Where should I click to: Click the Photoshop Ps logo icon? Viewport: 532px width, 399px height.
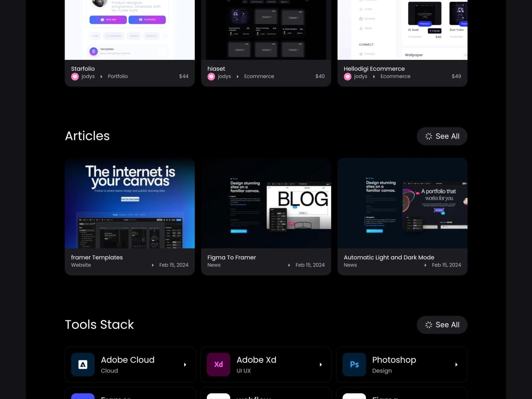click(354, 364)
